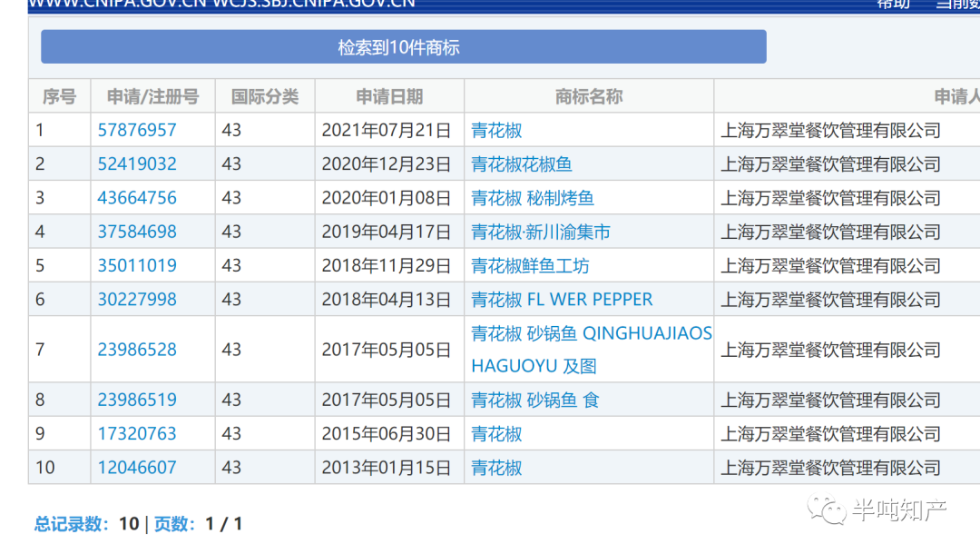Open application number 17320763
The image size is (980, 554).
[x=137, y=434]
